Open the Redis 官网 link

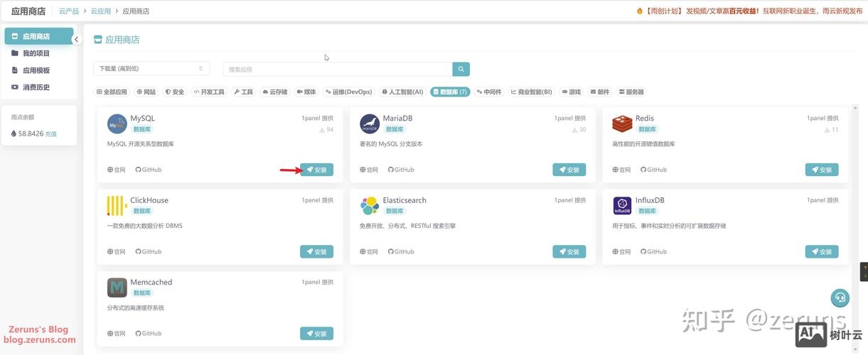coord(621,170)
